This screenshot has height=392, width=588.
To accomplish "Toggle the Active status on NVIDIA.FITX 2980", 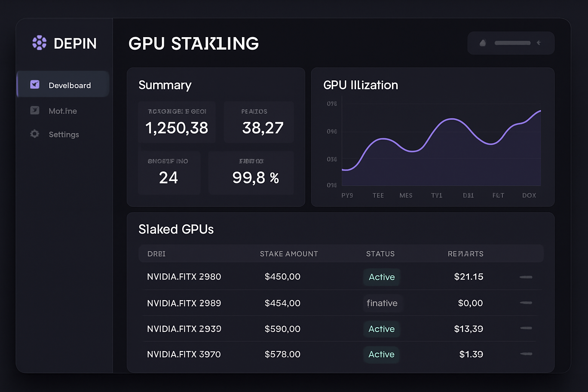I will click(381, 277).
